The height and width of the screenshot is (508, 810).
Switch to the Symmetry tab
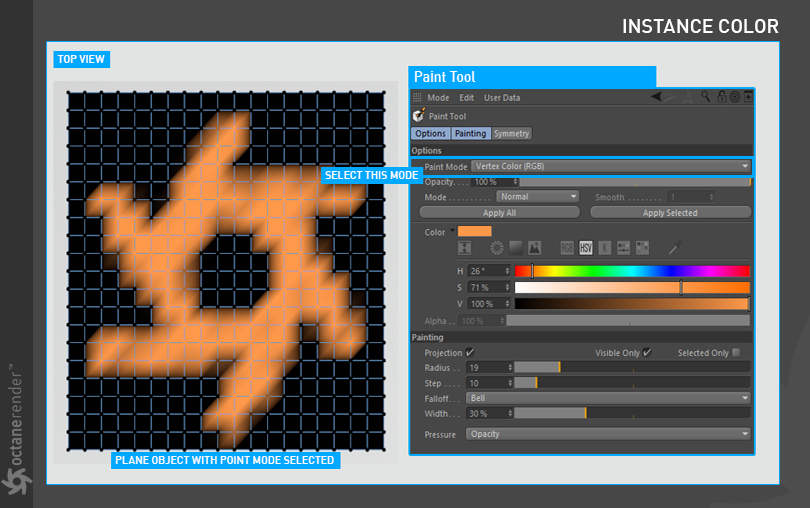511,133
